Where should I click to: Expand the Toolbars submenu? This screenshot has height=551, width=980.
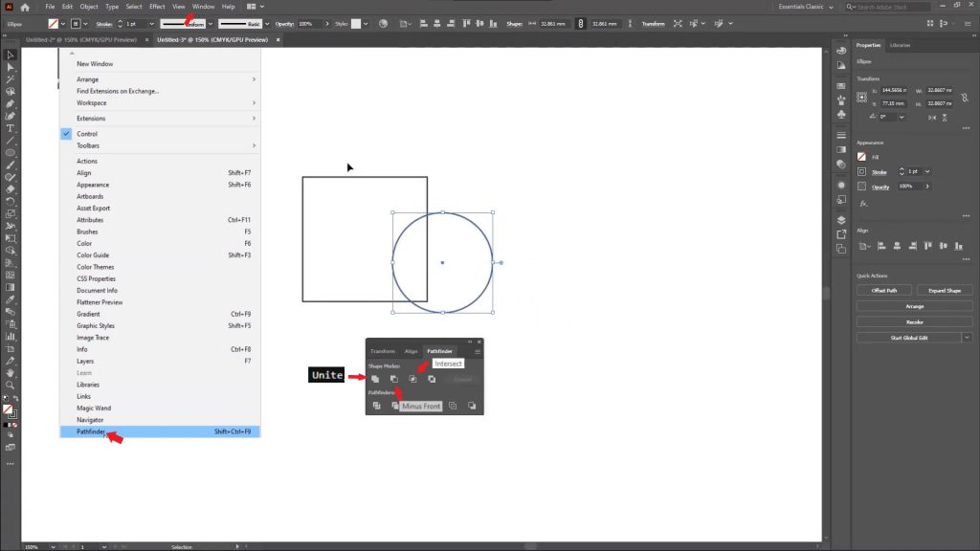[x=160, y=145]
